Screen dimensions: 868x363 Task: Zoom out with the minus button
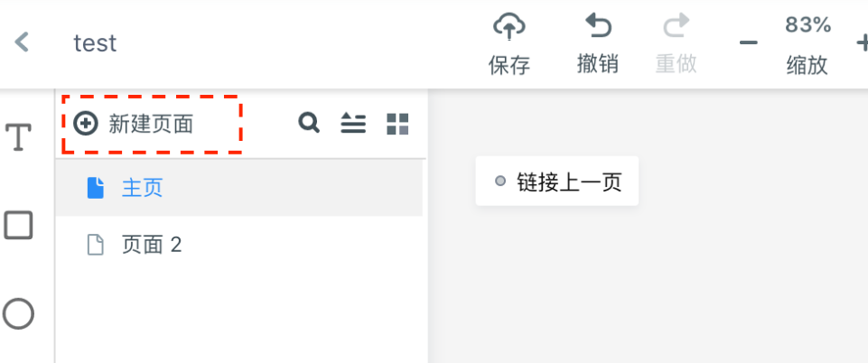[749, 42]
